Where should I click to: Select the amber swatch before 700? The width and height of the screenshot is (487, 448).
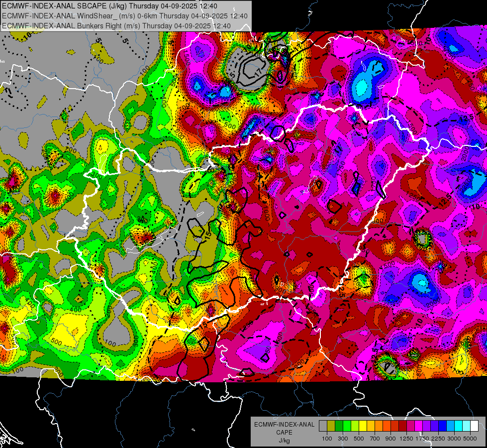coord(371,426)
